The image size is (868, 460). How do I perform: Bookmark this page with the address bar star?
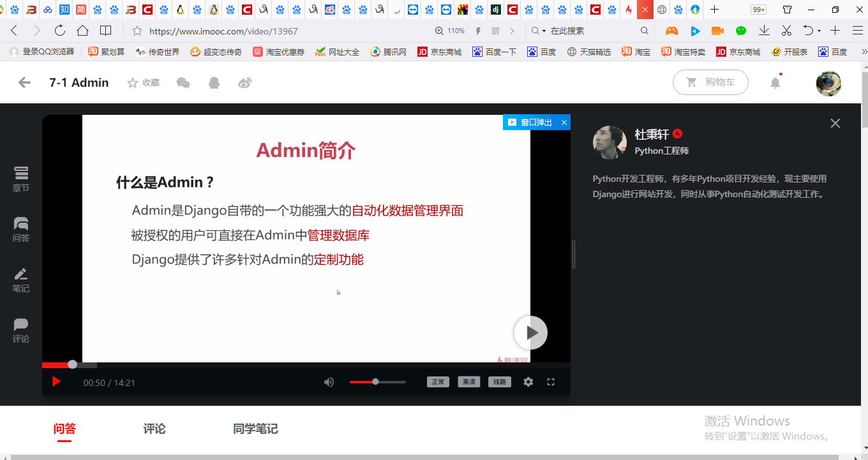(x=137, y=31)
